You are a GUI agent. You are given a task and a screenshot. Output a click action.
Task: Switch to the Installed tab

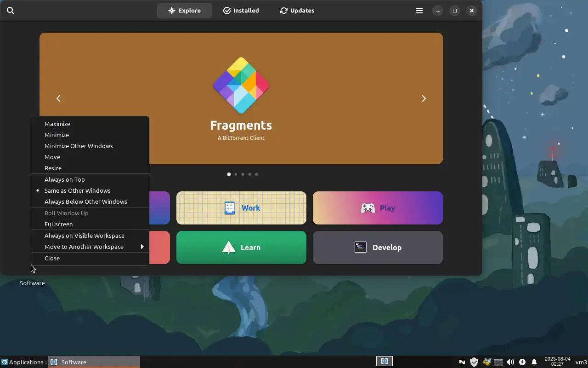241,11
